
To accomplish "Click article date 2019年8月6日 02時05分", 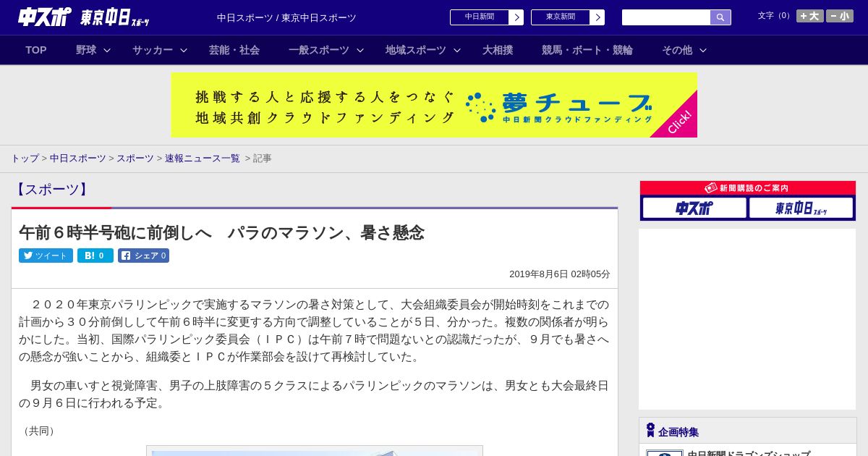I will [x=560, y=274].
